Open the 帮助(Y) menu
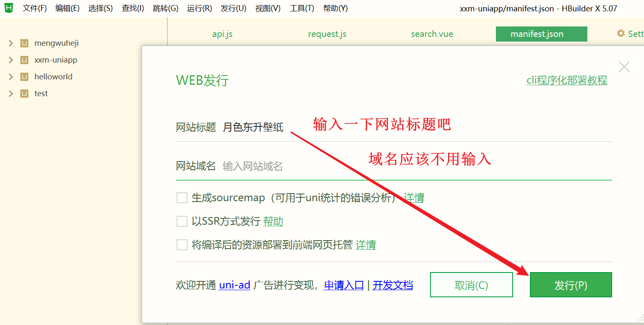The height and width of the screenshot is (325, 644). click(x=336, y=8)
